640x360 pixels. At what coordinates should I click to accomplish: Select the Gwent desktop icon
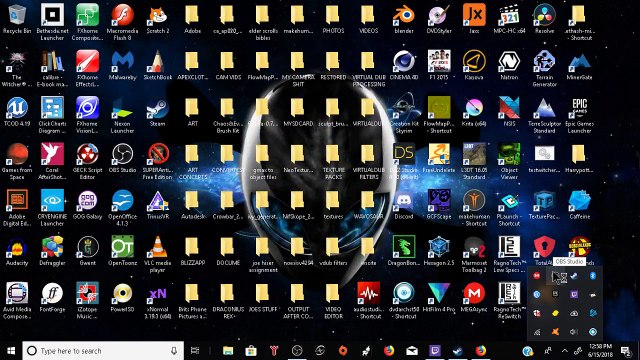pos(87,251)
